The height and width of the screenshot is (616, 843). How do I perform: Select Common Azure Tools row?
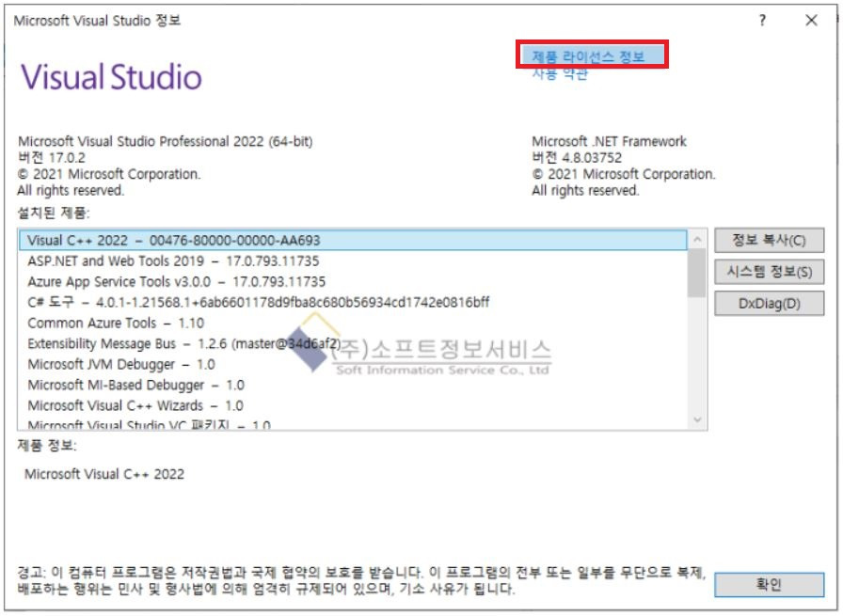tap(353, 324)
